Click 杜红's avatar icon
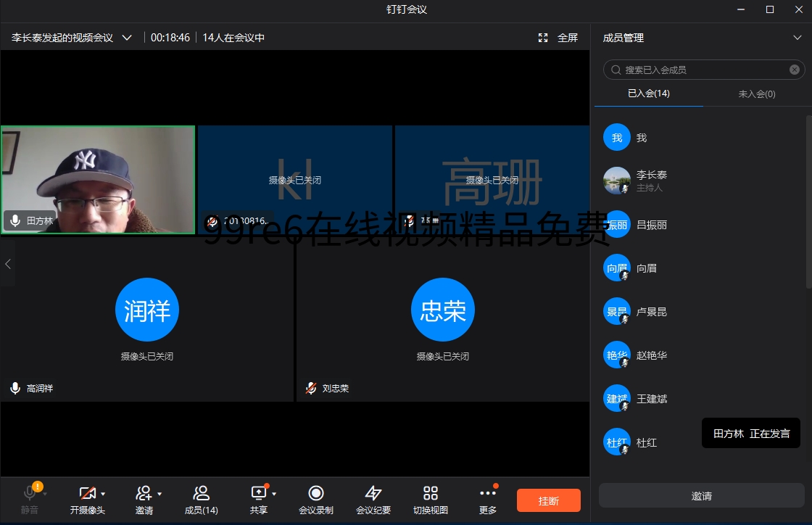The width and height of the screenshot is (812, 525). (617, 442)
